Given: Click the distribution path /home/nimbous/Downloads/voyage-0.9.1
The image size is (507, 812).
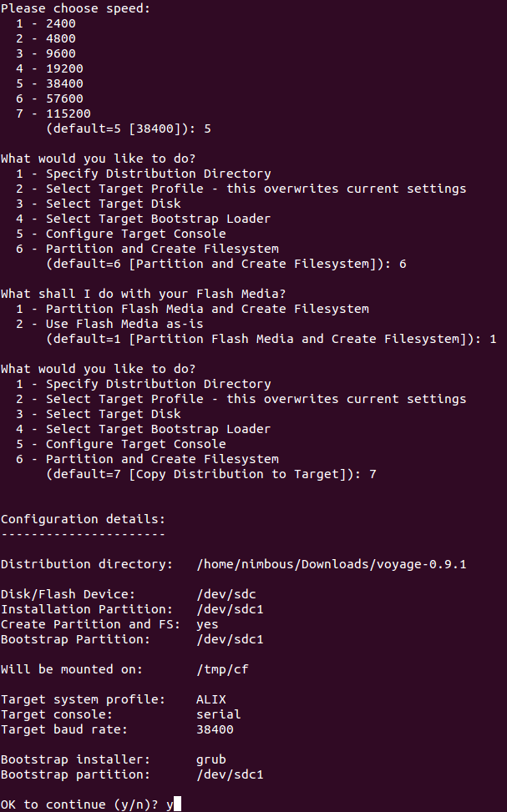Looking at the screenshot, I should [x=332, y=564].
